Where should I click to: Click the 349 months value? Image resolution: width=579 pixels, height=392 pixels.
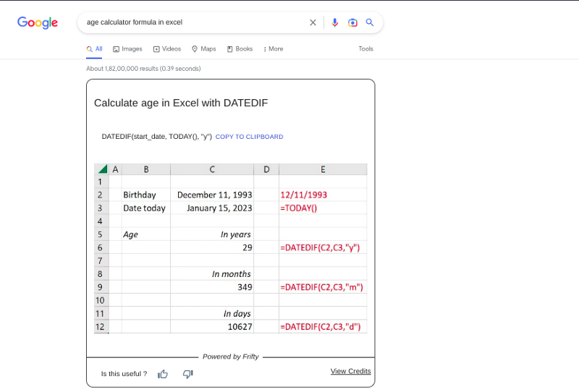point(245,287)
